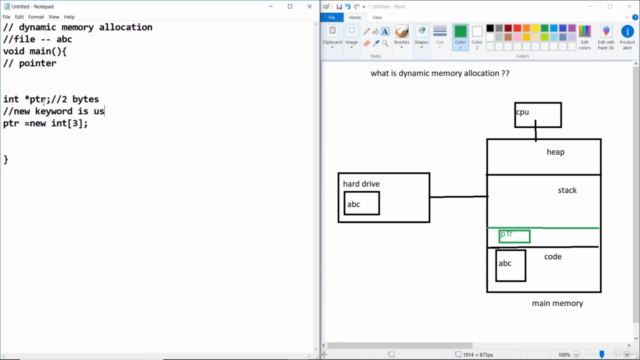Select the Color picker eyedropper tool
640x360 pixels.
376,43
